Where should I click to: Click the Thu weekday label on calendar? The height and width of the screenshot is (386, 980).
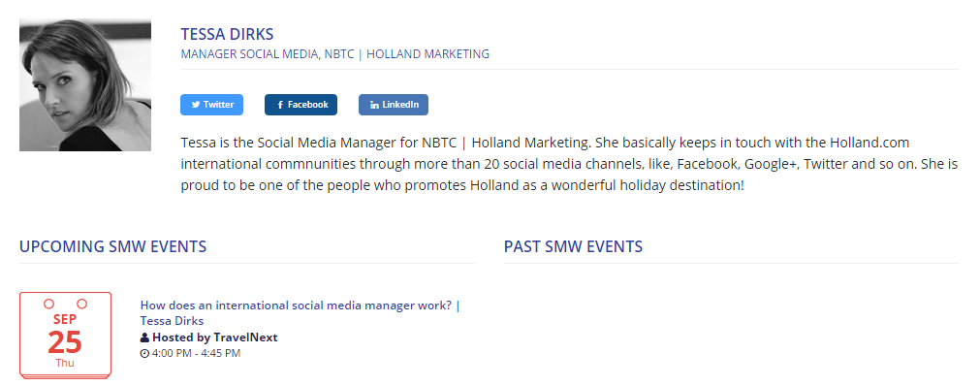65,363
